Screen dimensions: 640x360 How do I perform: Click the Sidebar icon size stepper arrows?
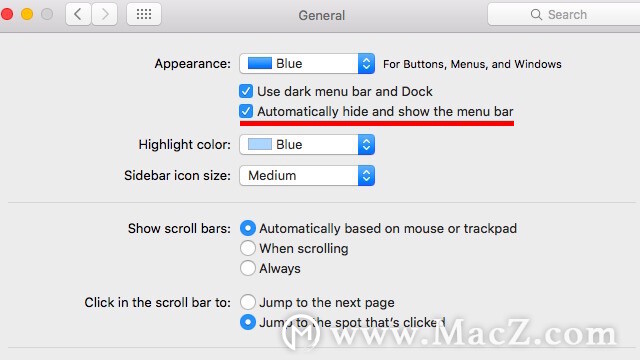point(367,176)
